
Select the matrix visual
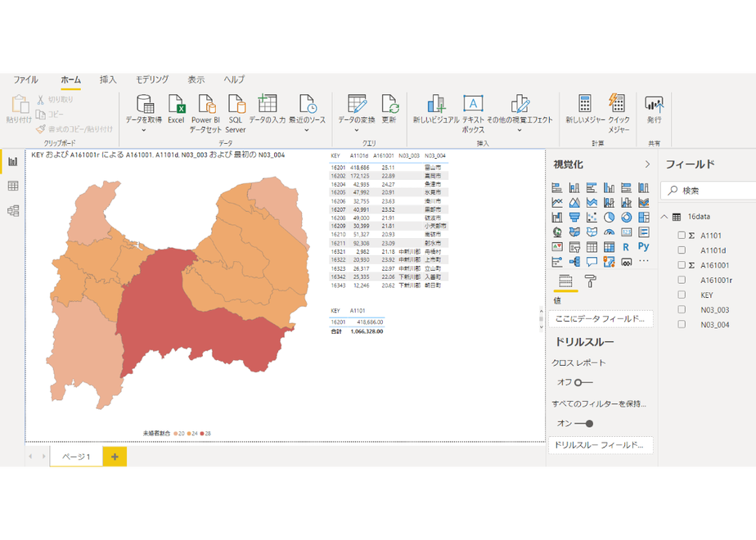click(x=609, y=247)
